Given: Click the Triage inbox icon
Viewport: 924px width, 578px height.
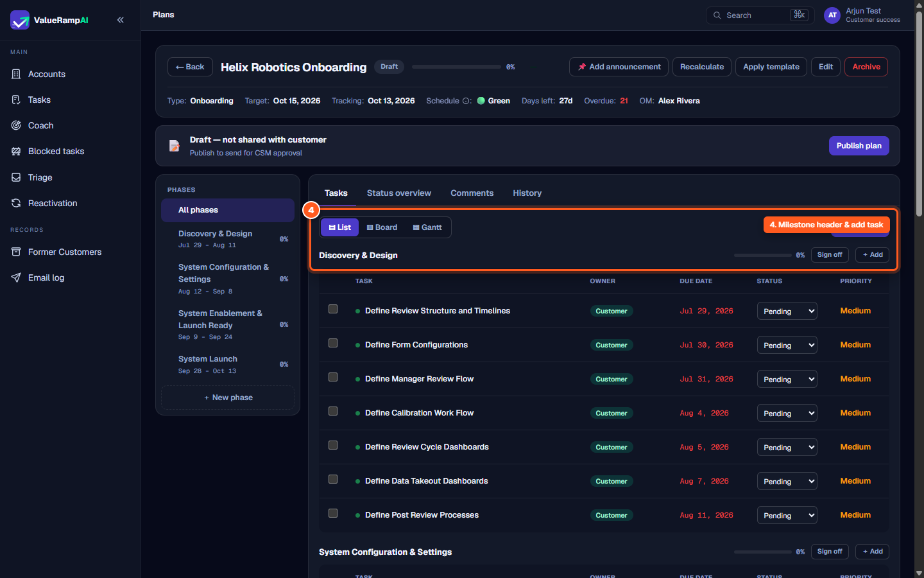Looking at the screenshot, I should pyautogui.click(x=16, y=177).
